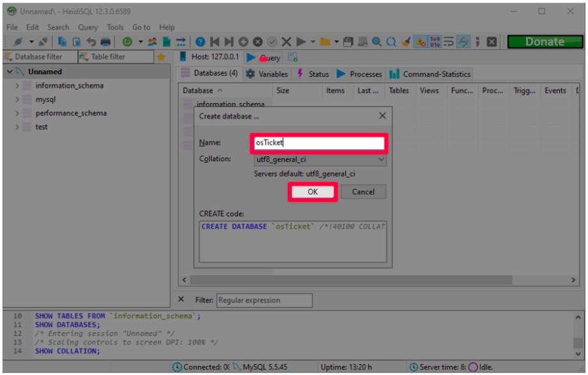The width and height of the screenshot is (588, 375).
Task: Toggle the wrap long lines icon
Action: pos(449,42)
